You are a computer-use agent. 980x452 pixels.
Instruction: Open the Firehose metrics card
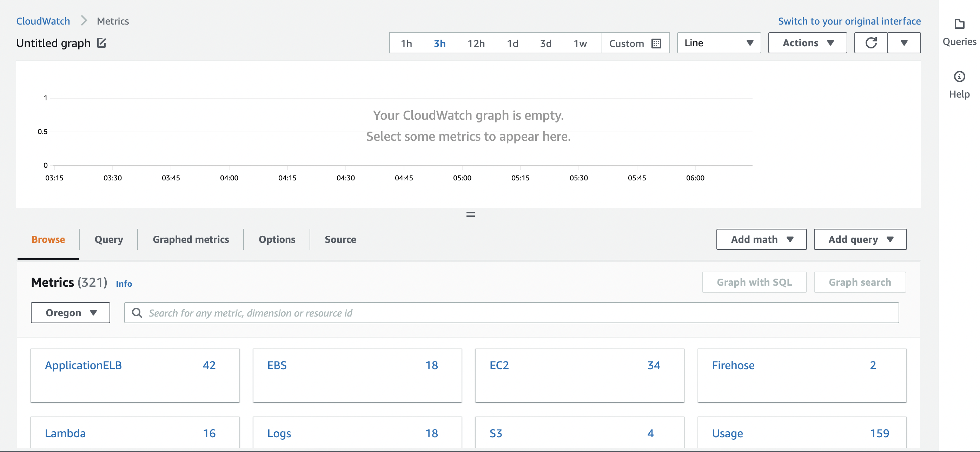pyautogui.click(x=802, y=375)
